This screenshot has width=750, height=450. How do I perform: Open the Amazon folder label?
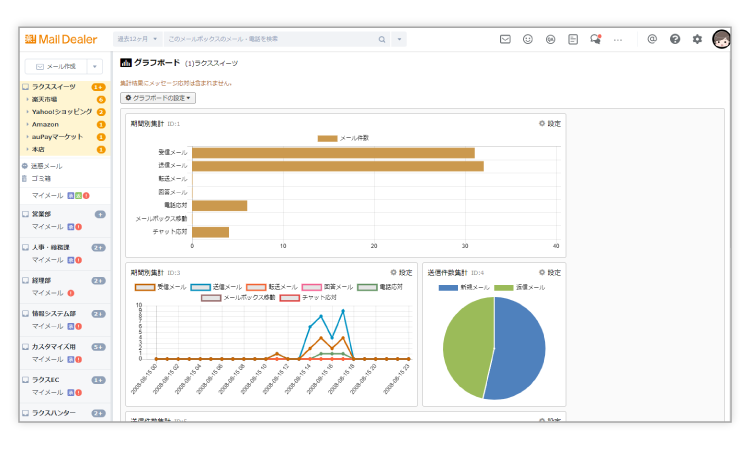tap(45, 124)
